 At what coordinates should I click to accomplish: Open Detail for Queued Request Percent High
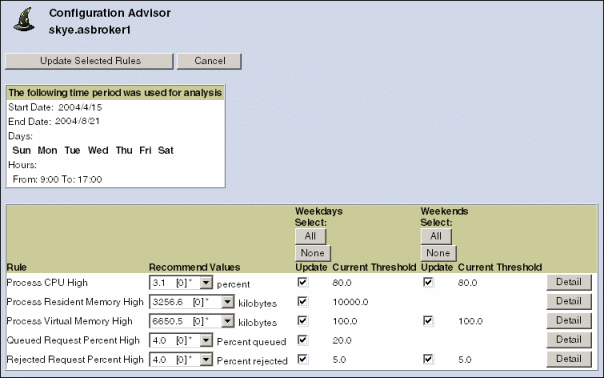[569, 340]
